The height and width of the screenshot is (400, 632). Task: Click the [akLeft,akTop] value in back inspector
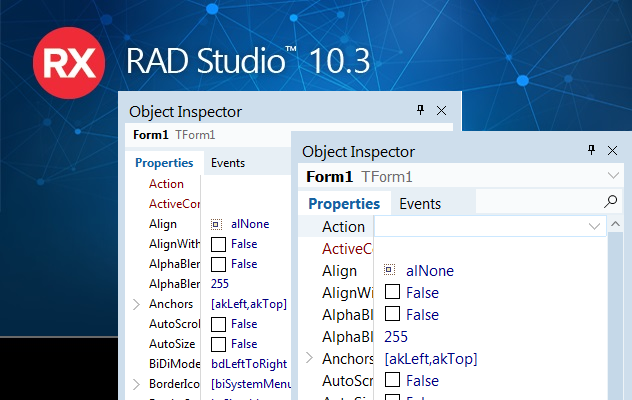click(249, 304)
